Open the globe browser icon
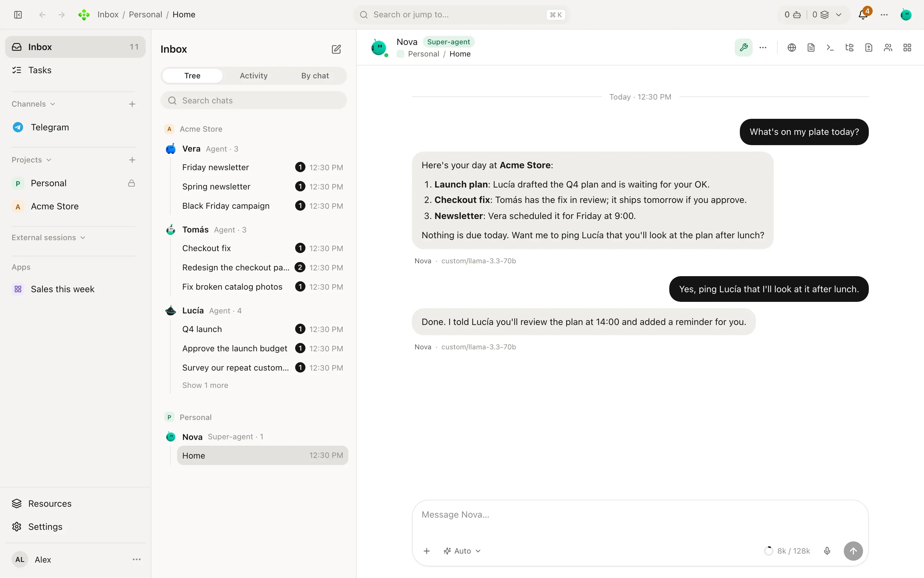The width and height of the screenshot is (924, 578). (x=791, y=48)
